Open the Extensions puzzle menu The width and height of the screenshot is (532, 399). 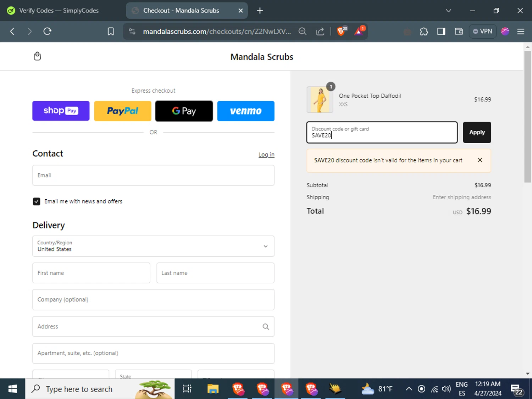tap(424, 32)
